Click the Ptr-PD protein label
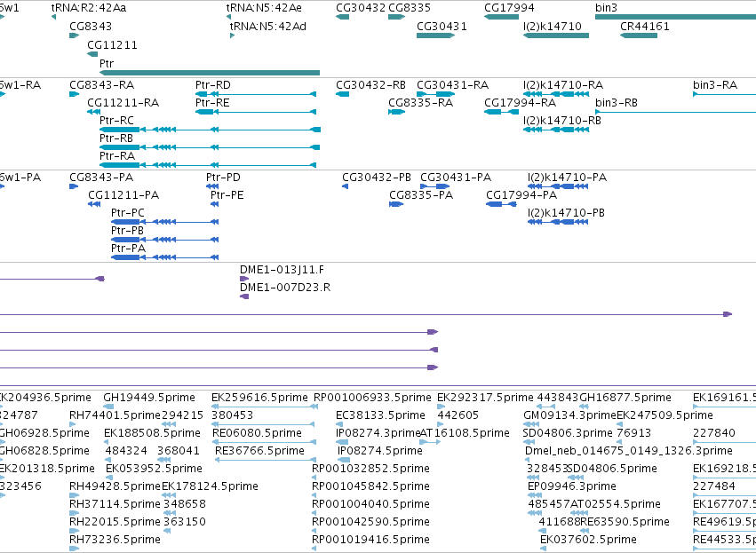The width and height of the screenshot is (756, 553). tap(223, 178)
